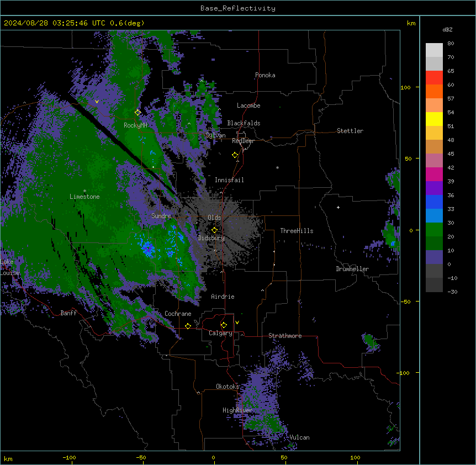The width and height of the screenshot is (476, 465).
Task: Select the white plus marker north of Drumheller
Action: pyautogui.click(x=338, y=207)
